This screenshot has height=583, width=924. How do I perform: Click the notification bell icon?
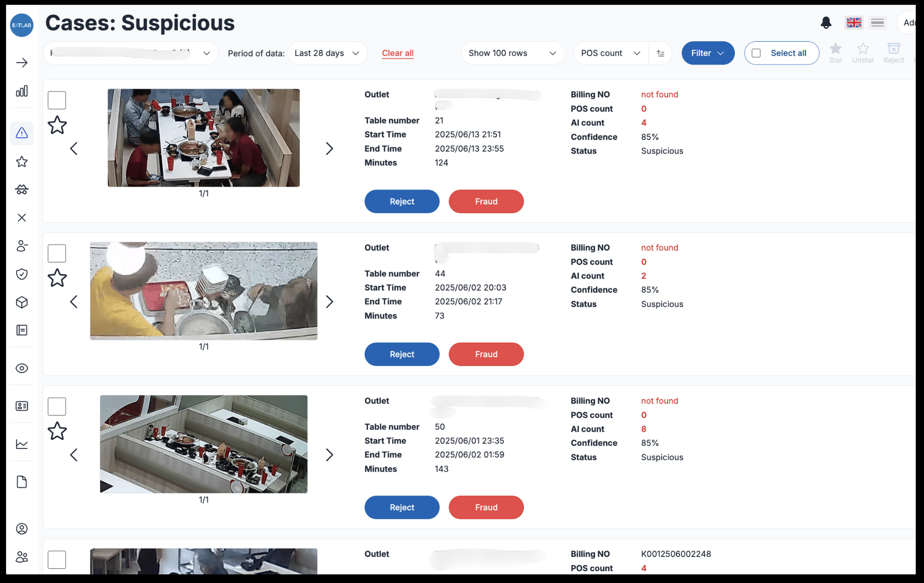826,23
